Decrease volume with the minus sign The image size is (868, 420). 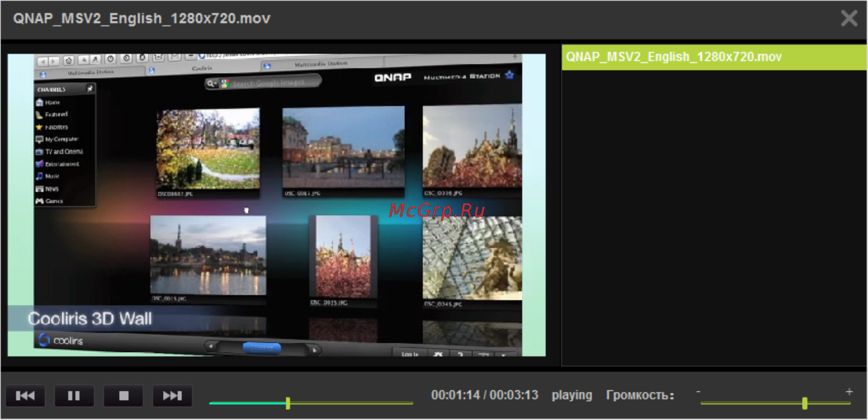click(698, 391)
